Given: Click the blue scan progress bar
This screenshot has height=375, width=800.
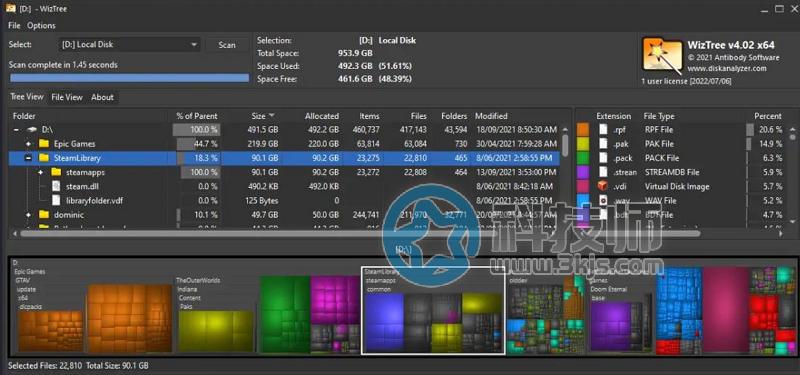Looking at the screenshot, I should click(130, 78).
